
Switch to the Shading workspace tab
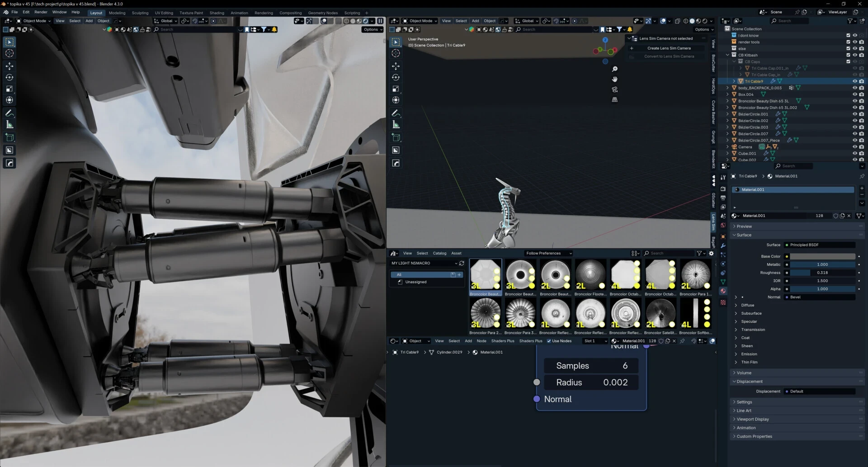217,13
